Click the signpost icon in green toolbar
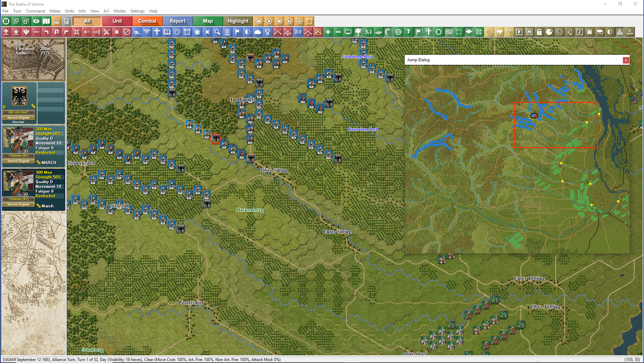The height and width of the screenshot is (363, 644). pyautogui.click(x=358, y=32)
